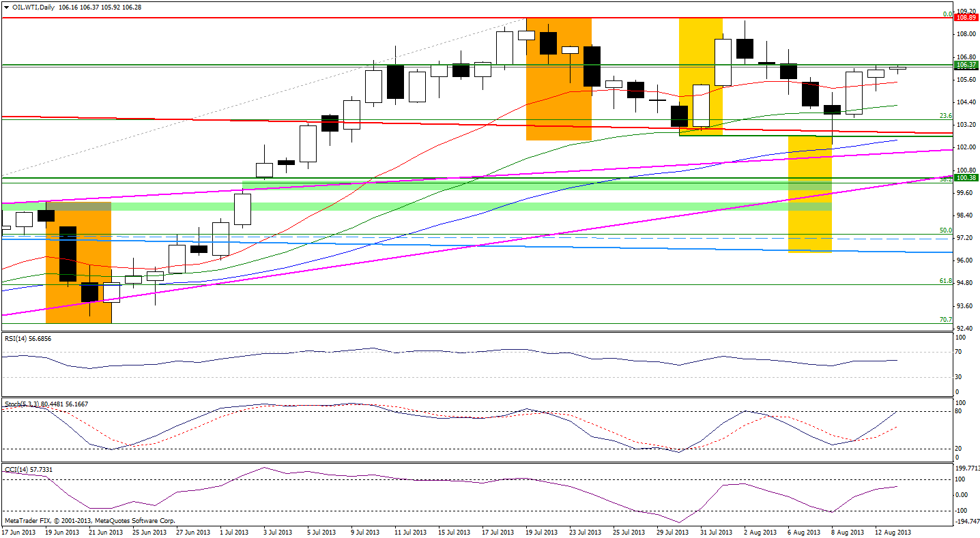Click the 98.40 price axis value
Image resolution: width=980 pixels, height=538 pixels.
964,215
